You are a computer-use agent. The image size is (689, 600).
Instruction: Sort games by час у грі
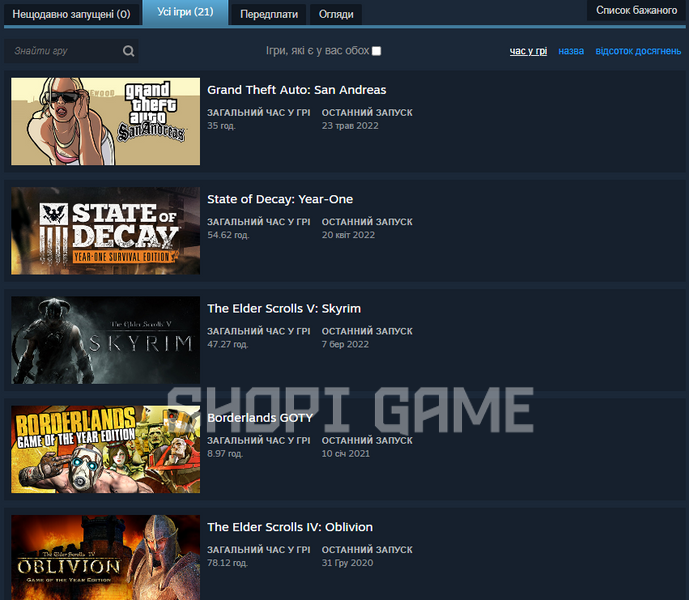click(528, 51)
